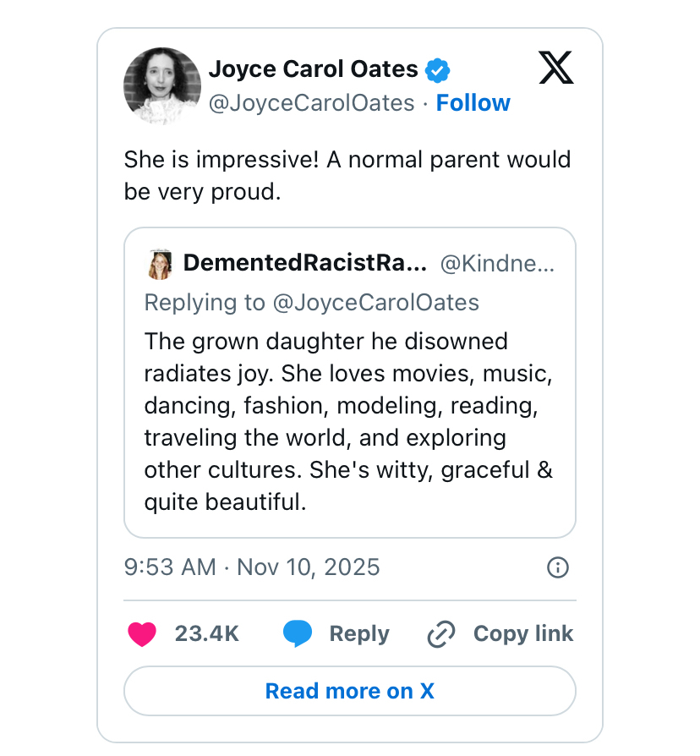Viewport: 700px width, 756px height.
Task: Follow Joyce Carol Oates
Action: [473, 103]
